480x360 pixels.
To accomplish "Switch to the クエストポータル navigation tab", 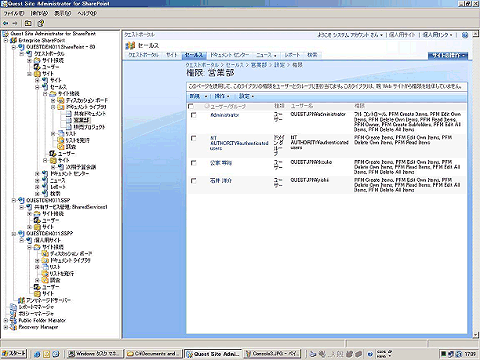I will coord(143,55).
